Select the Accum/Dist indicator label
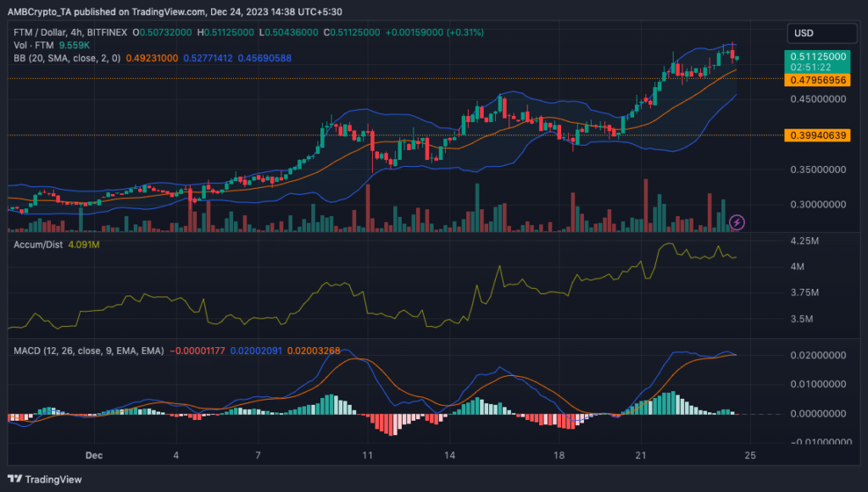The height and width of the screenshot is (492, 868). (x=37, y=245)
